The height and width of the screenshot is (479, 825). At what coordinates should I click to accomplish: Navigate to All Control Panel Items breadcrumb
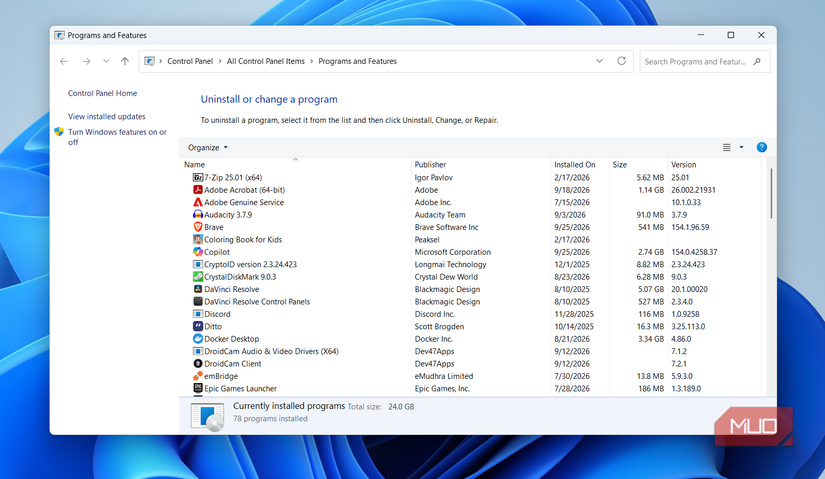pyautogui.click(x=266, y=62)
